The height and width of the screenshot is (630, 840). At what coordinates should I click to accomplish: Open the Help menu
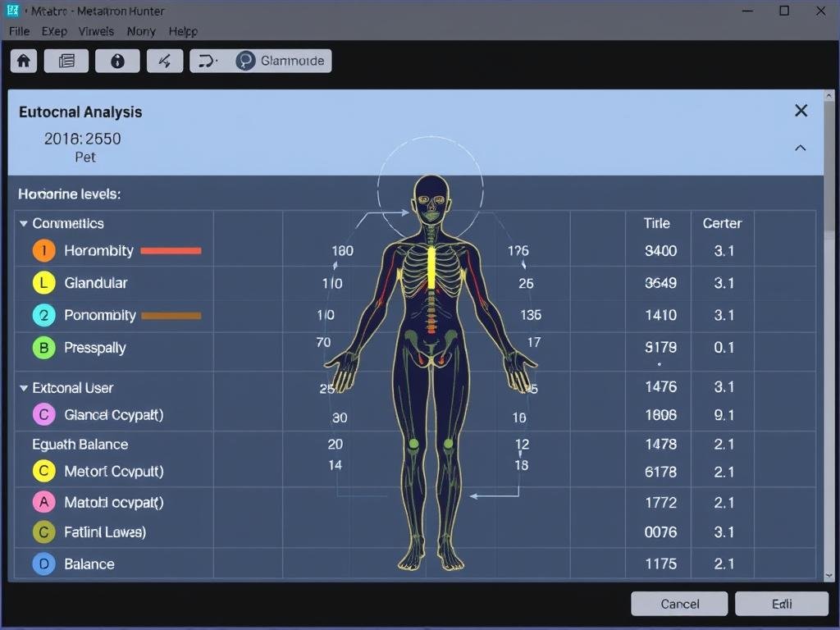point(183,31)
